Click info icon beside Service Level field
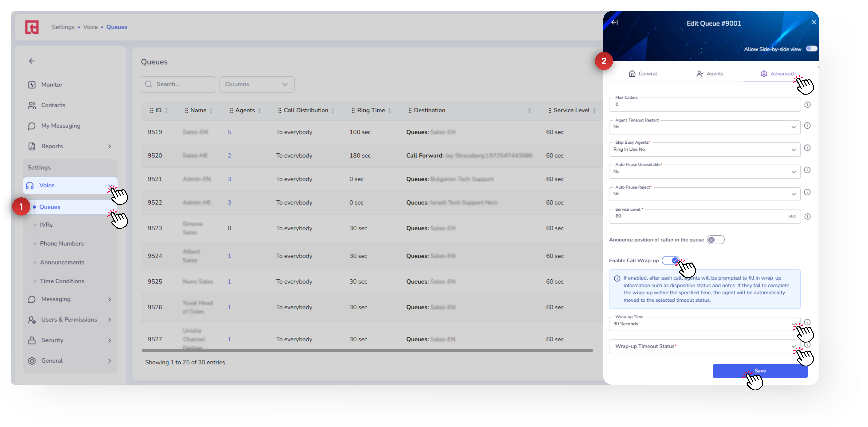The width and height of the screenshot is (868, 427). 807,216
